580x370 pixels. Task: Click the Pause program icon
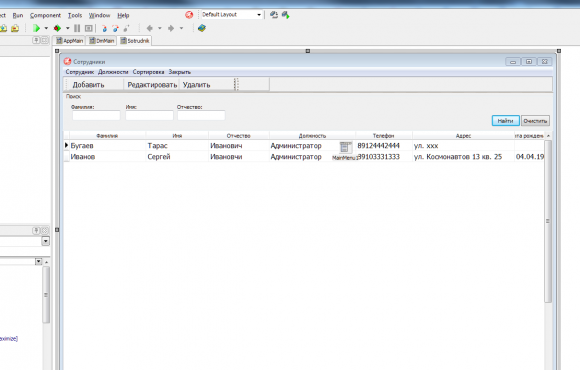pos(77,28)
